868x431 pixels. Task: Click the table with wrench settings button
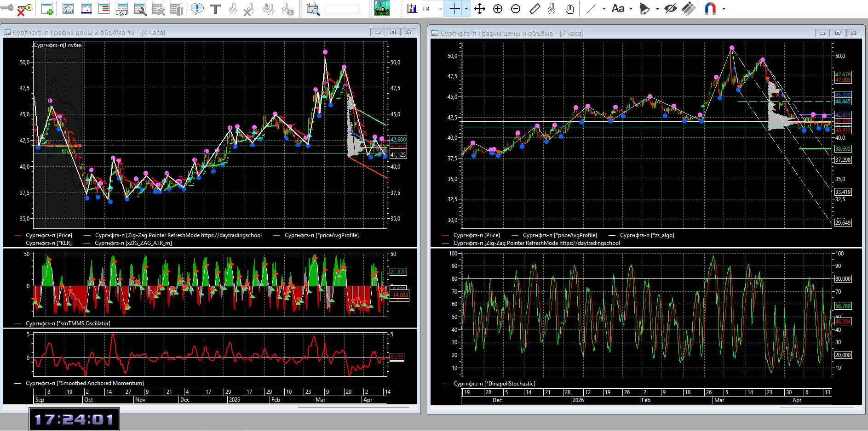tap(140, 9)
